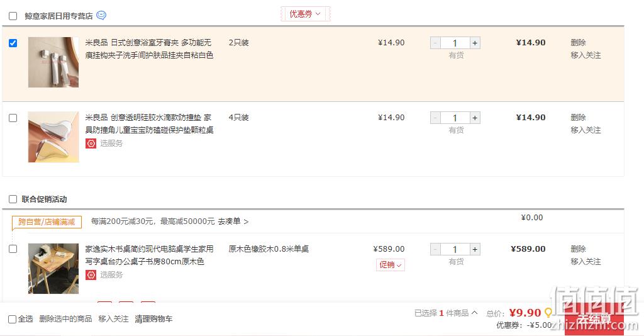Increase wooden desk quantity with the plus button

pyautogui.click(x=475, y=249)
